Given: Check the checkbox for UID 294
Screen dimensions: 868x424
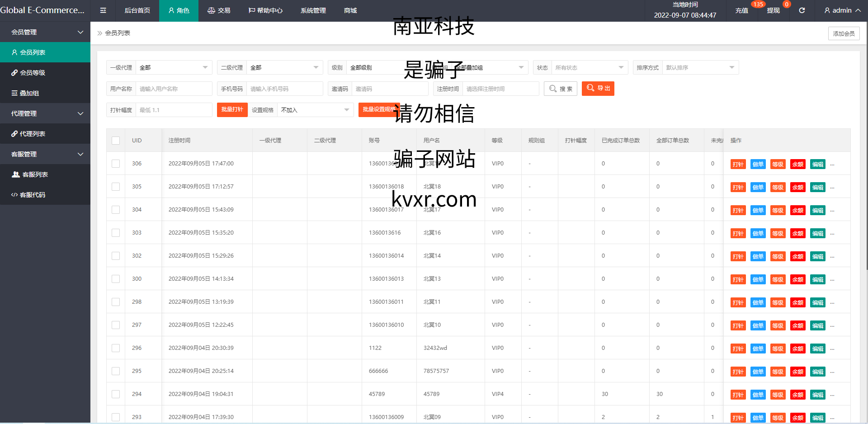Looking at the screenshot, I should (x=116, y=394).
